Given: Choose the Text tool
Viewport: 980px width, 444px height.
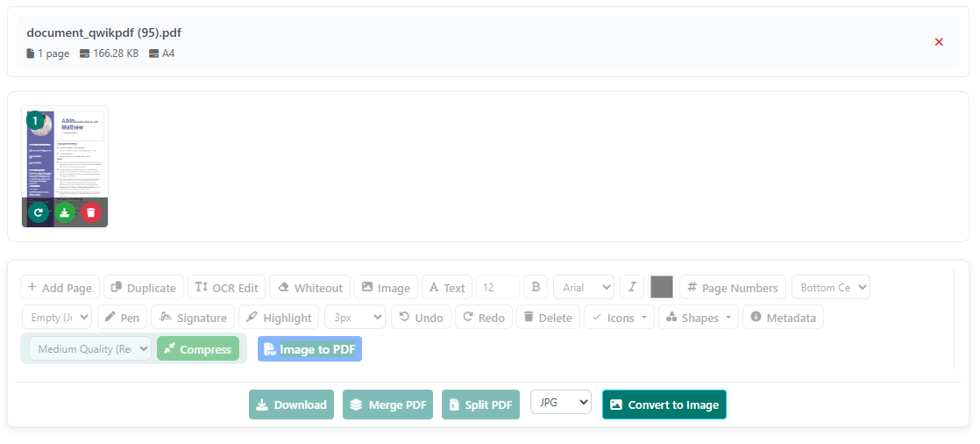Looking at the screenshot, I should (447, 288).
